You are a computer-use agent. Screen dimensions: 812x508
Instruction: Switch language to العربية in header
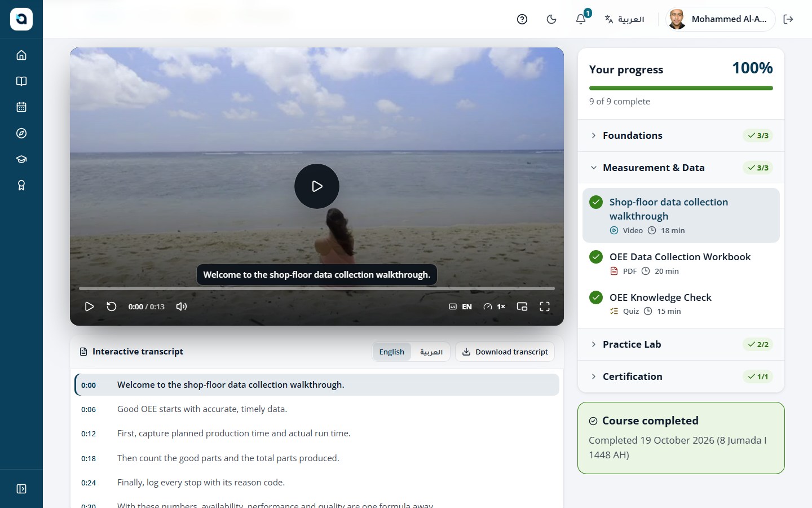coord(624,19)
